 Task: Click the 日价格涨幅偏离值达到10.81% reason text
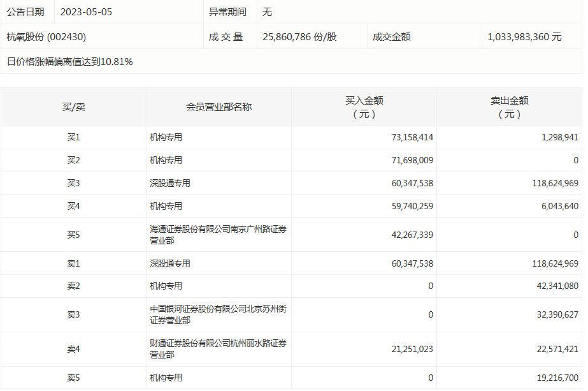point(70,61)
